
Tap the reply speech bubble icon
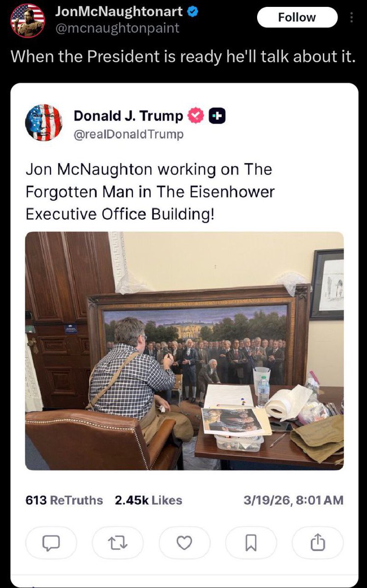coord(52,542)
